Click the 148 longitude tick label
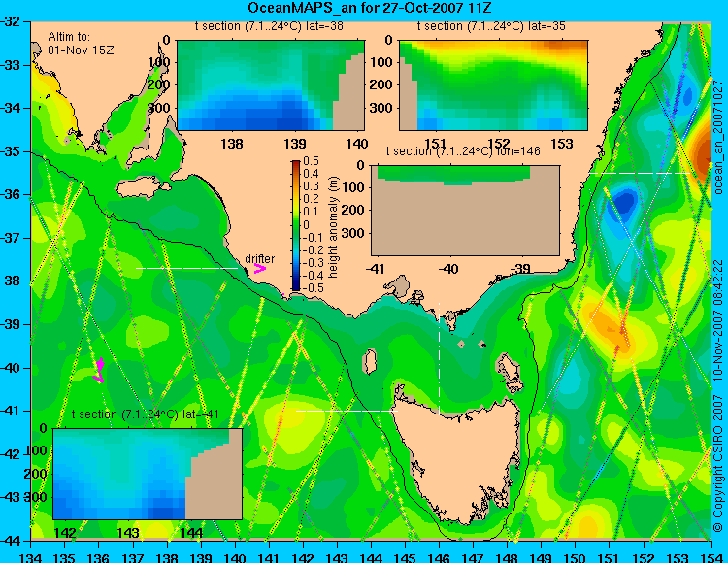728x563 pixels. [507, 557]
